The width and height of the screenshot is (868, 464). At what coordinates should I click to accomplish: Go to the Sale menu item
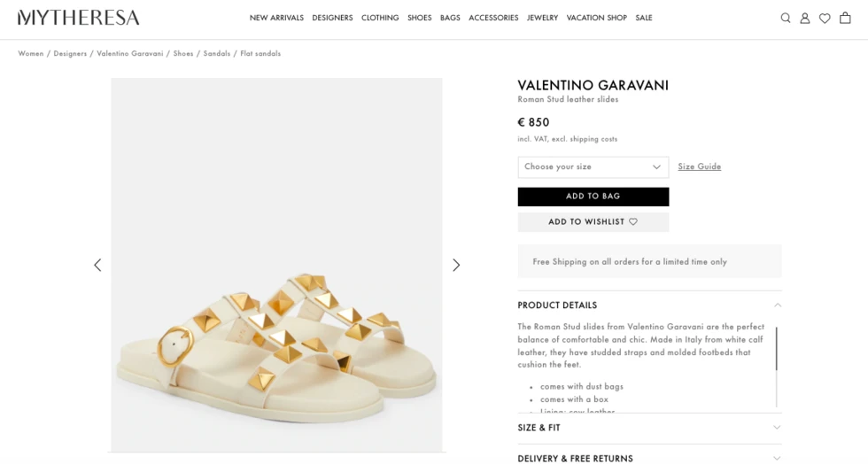pos(644,18)
